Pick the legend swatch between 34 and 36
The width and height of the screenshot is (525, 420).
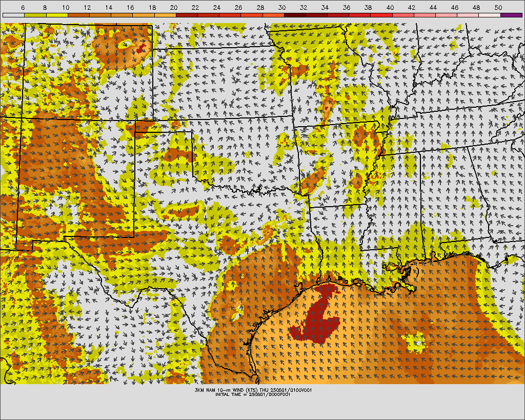pyautogui.click(x=338, y=15)
